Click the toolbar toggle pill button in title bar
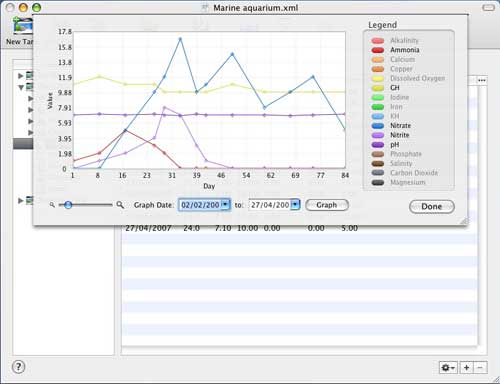 (x=488, y=7)
